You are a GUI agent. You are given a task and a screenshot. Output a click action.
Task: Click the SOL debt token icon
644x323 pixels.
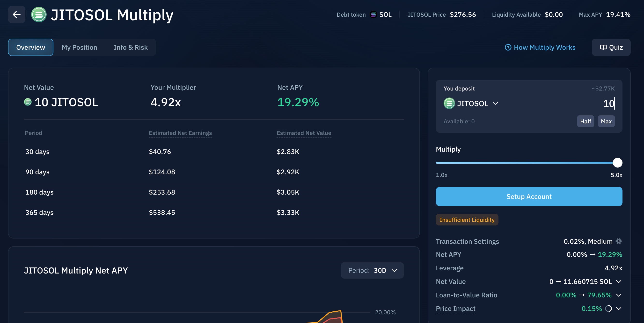[373, 14]
